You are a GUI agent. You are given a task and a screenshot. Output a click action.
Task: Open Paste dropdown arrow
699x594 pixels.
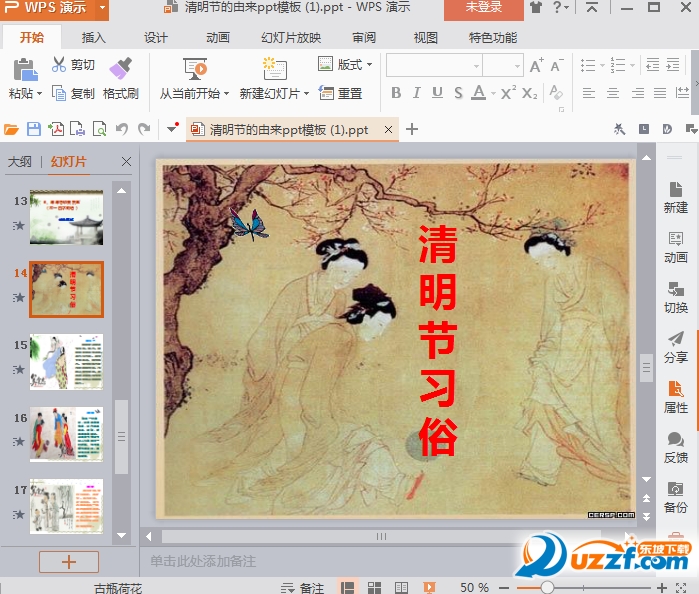pos(39,94)
